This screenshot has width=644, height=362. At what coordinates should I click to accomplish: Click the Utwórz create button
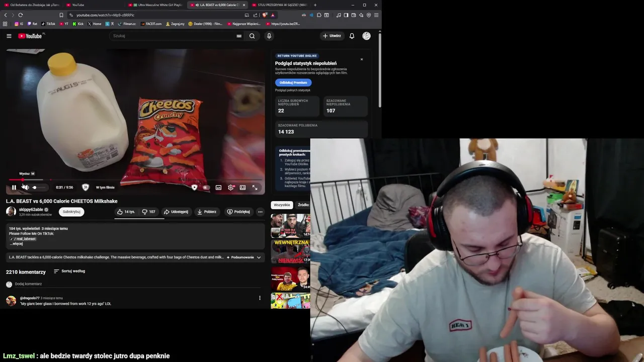click(332, 36)
